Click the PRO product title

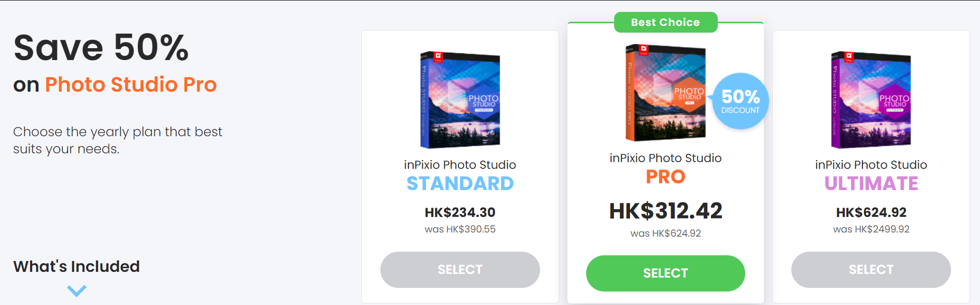[665, 177]
